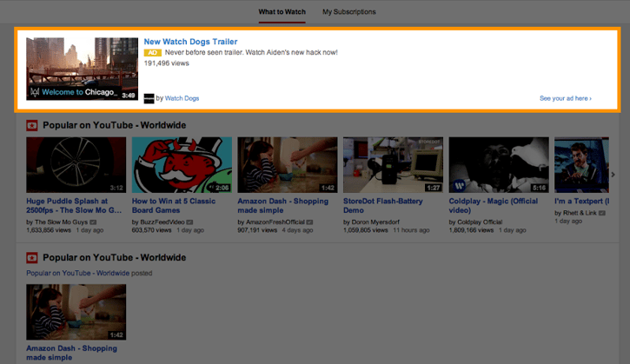Image resolution: width=630 pixels, height=364 pixels.
Task: Play the Amazon Dash thumbnail in lower section
Action: pyautogui.click(x=76, y=312)
